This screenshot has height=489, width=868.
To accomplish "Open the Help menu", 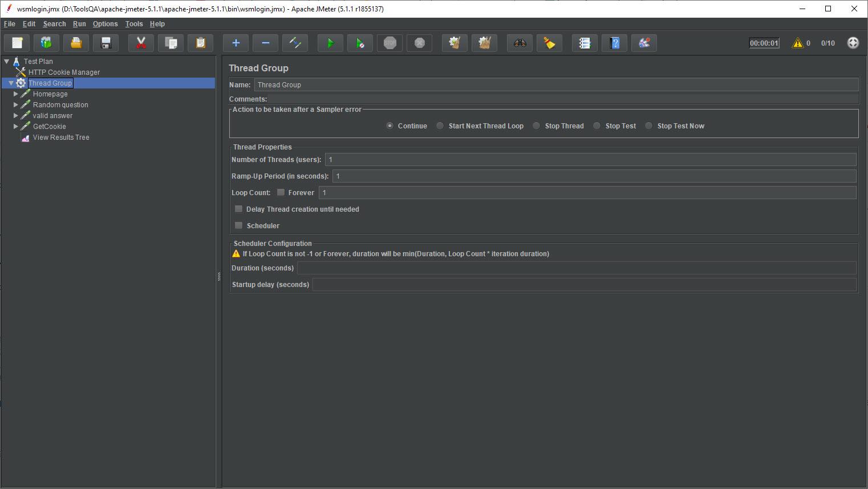I will tap(157, 24).
